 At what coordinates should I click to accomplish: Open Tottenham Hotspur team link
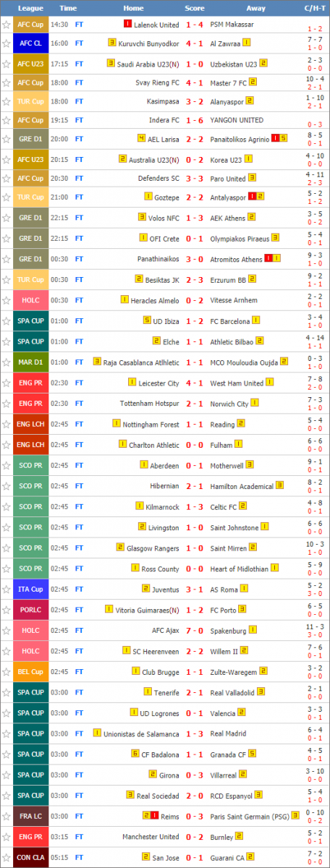click(x=150, y=404)
